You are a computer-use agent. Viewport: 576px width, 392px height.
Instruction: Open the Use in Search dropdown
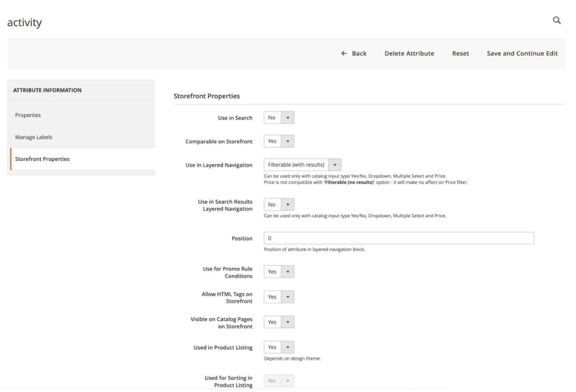[279, 118]
